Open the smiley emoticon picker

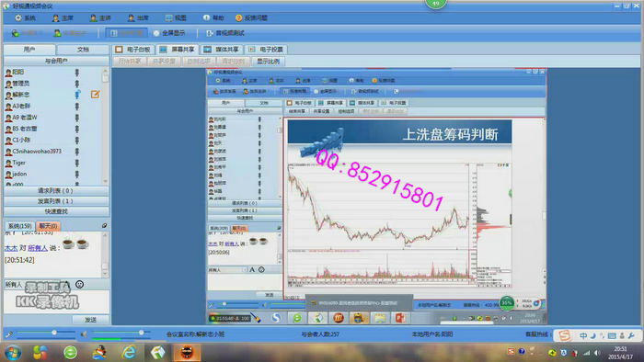point(80,284)
